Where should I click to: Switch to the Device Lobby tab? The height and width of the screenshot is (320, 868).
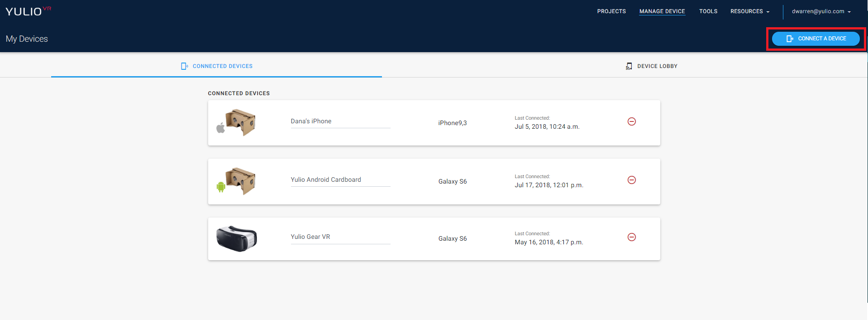pos(652,66)
